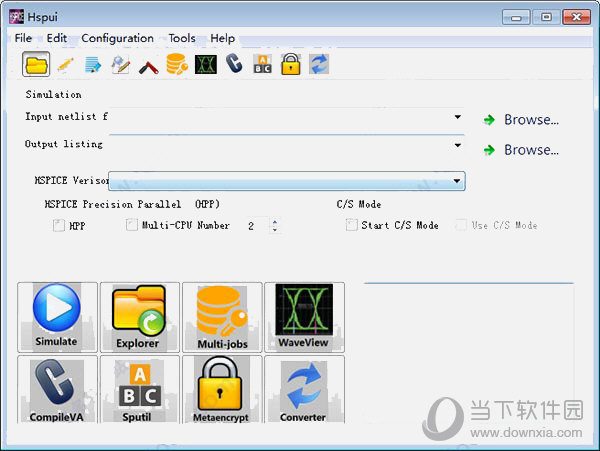Click the edit listing toolbar icon
Screen dimensions: 600x451
pyautogui.click(x=121, y=64)
